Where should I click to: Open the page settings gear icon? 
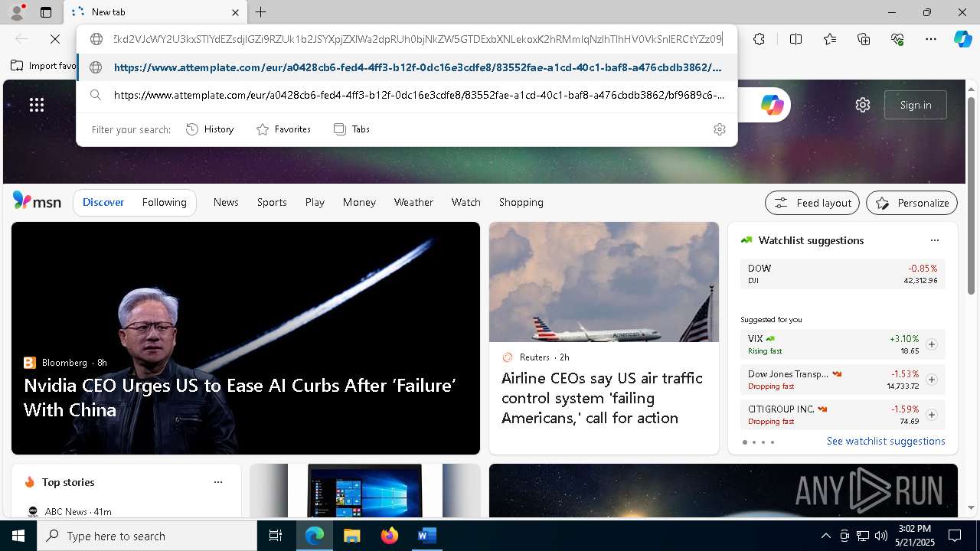pos(863,105)
